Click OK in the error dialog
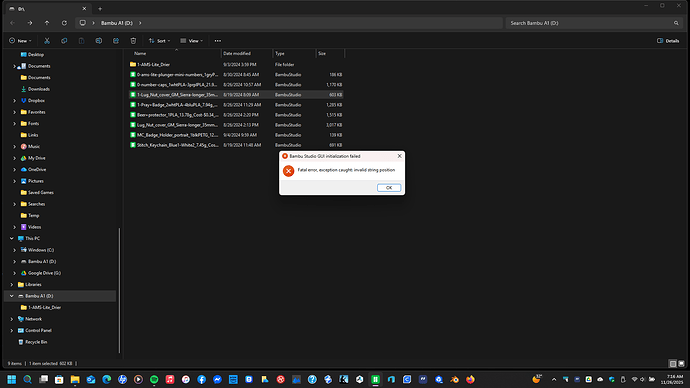Image resolution: width=690 pixels, height=388 pixels. point(389,188)
